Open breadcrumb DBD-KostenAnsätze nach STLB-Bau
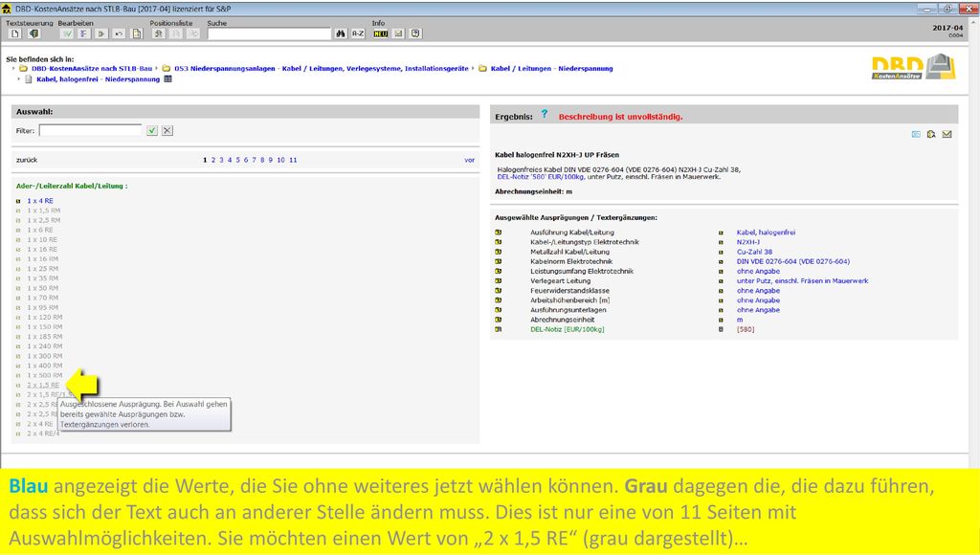 click(x=92, y=69)
